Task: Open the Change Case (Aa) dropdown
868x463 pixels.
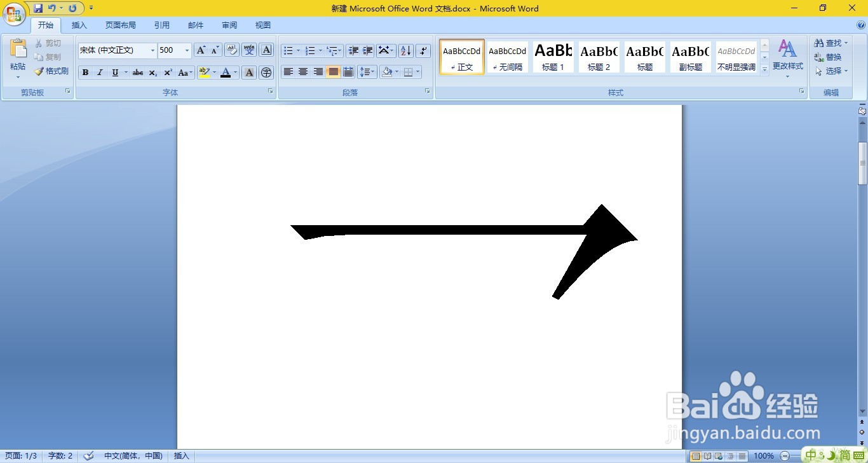Action: tap(185, 73)
